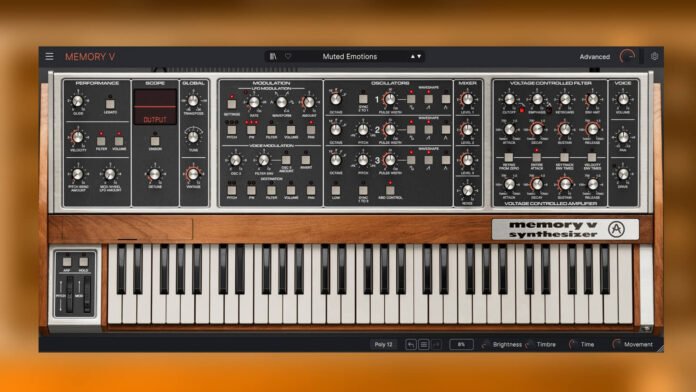The image size is (696, 392).
Task: Adjust the Voice Drive knob
Action: [623, 174]
